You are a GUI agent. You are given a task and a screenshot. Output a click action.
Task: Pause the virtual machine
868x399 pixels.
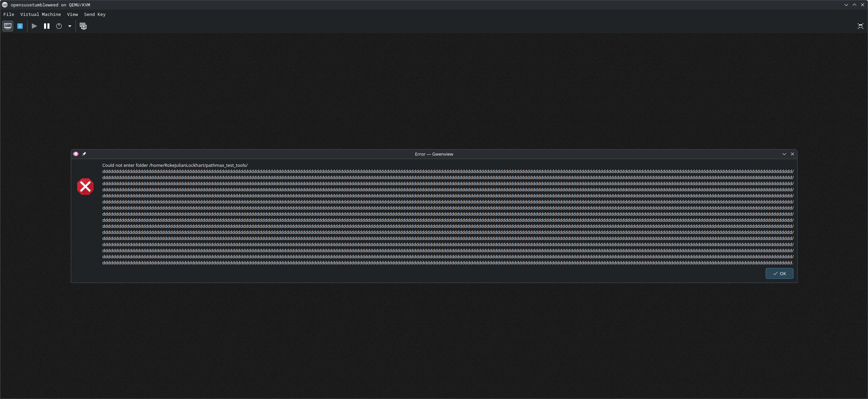point(47,26)
